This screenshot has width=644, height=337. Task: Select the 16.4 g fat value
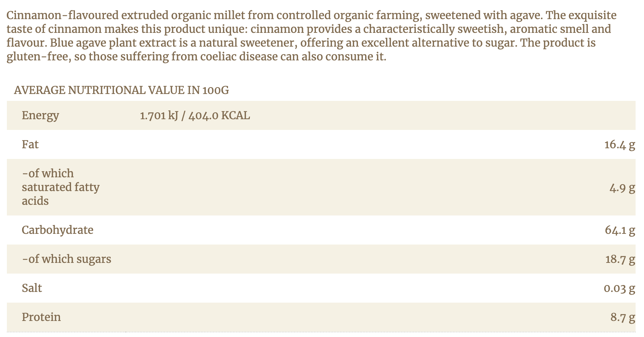(x=619, y=144)
